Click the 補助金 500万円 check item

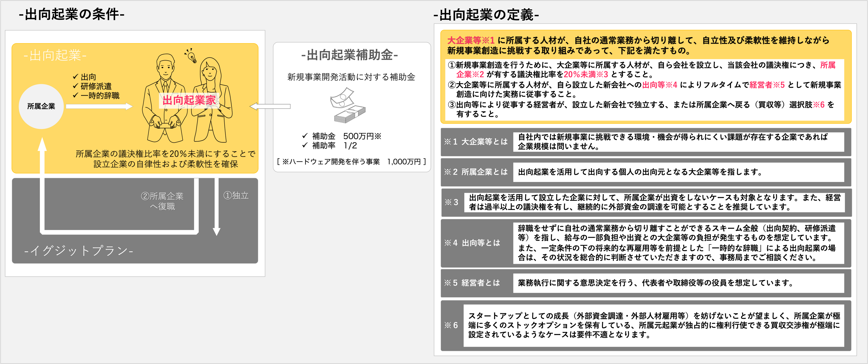coord(342,136)
